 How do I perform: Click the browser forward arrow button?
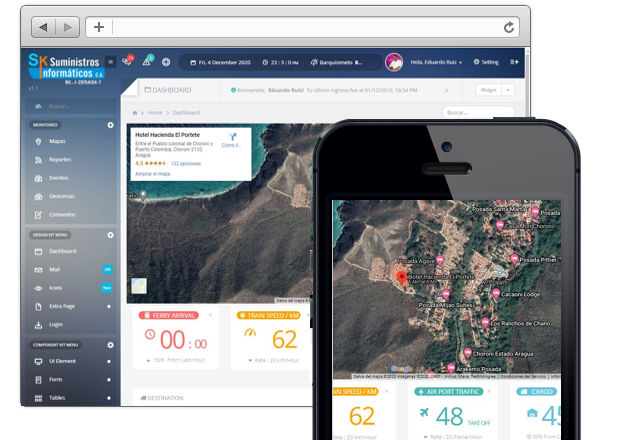[x=68, y=27]
